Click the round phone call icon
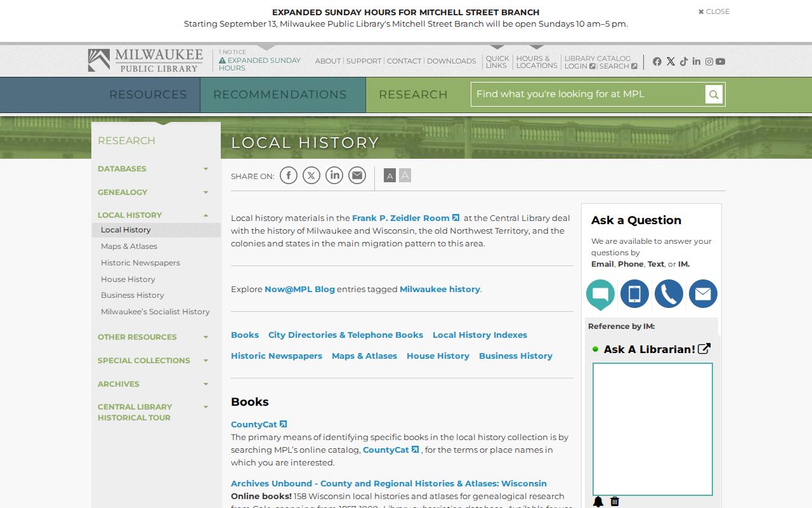 pos(669,294)
